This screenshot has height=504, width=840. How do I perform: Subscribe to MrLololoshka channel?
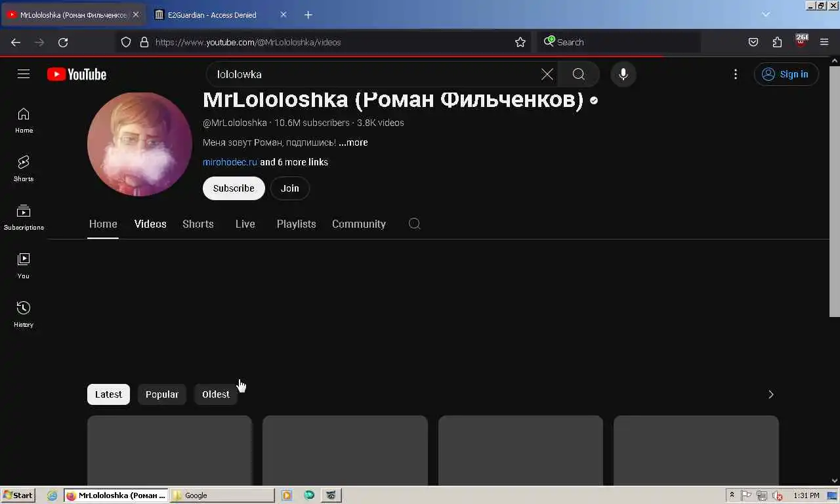234,188
